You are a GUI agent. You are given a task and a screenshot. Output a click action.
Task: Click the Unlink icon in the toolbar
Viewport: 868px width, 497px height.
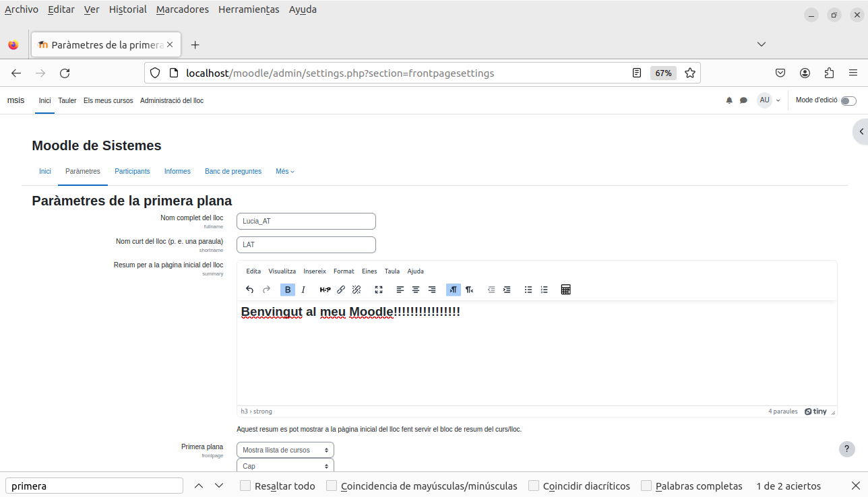[357, 290]
